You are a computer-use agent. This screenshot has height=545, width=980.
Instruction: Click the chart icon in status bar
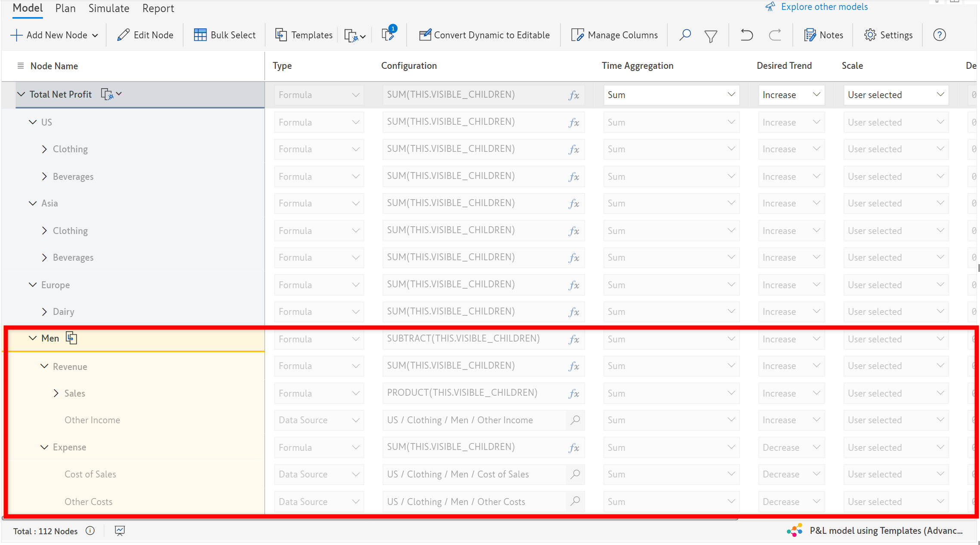(120, 531)
